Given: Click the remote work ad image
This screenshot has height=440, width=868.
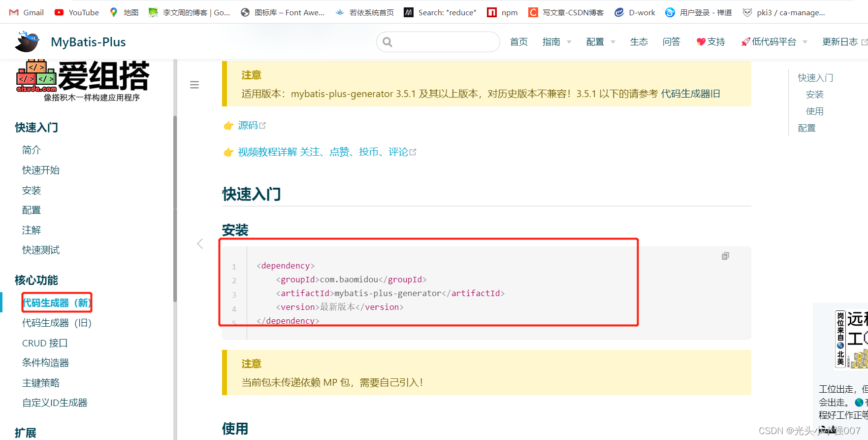Looking at the screenshot, I should pyautogui.click(x=851, y=339).
